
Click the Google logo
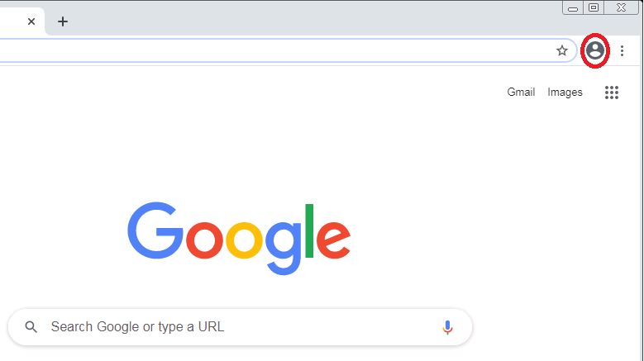239,239
